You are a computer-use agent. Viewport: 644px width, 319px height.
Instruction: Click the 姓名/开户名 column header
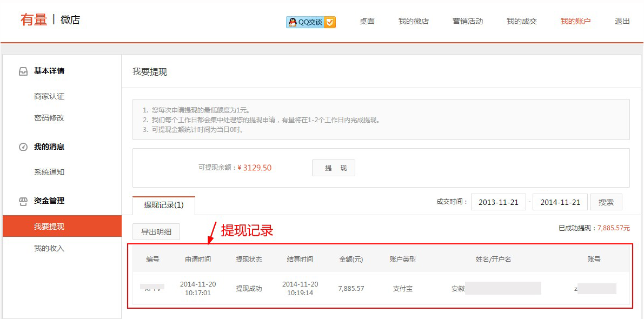tap(493, 260)
